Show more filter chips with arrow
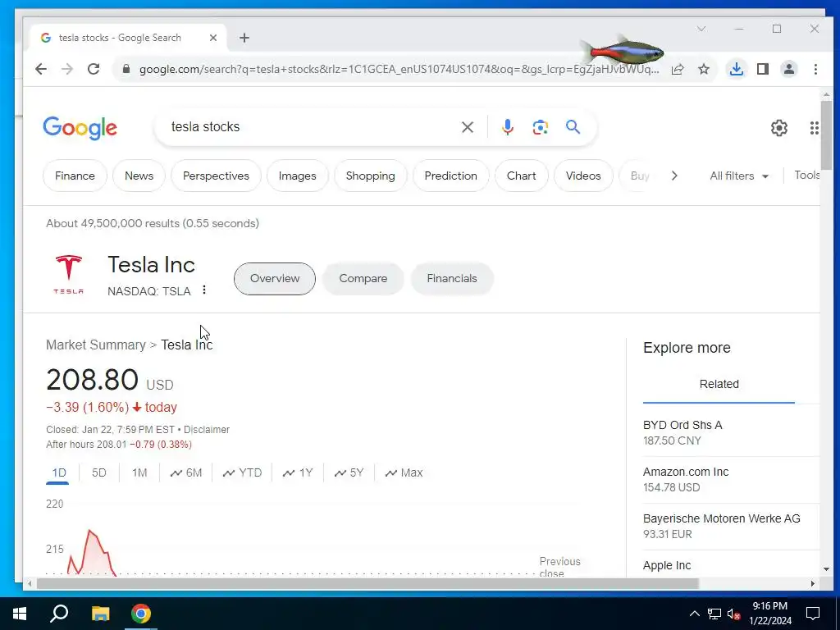 pos(674,176)
